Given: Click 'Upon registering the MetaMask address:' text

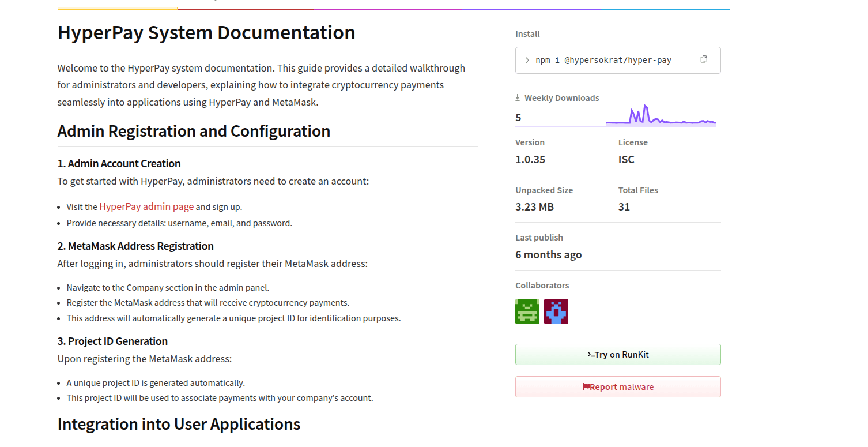Looking at the screenshot, I should tap(145, 359).
